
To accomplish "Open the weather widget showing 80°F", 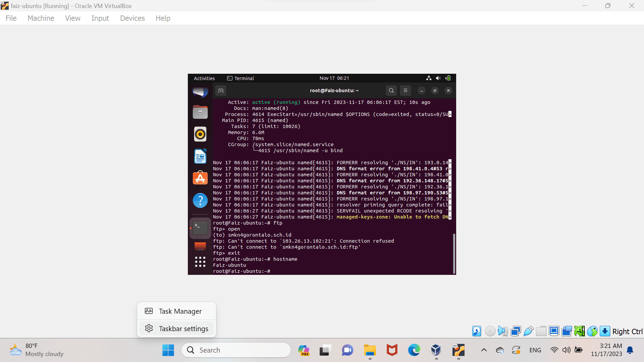I will point(37,350).
